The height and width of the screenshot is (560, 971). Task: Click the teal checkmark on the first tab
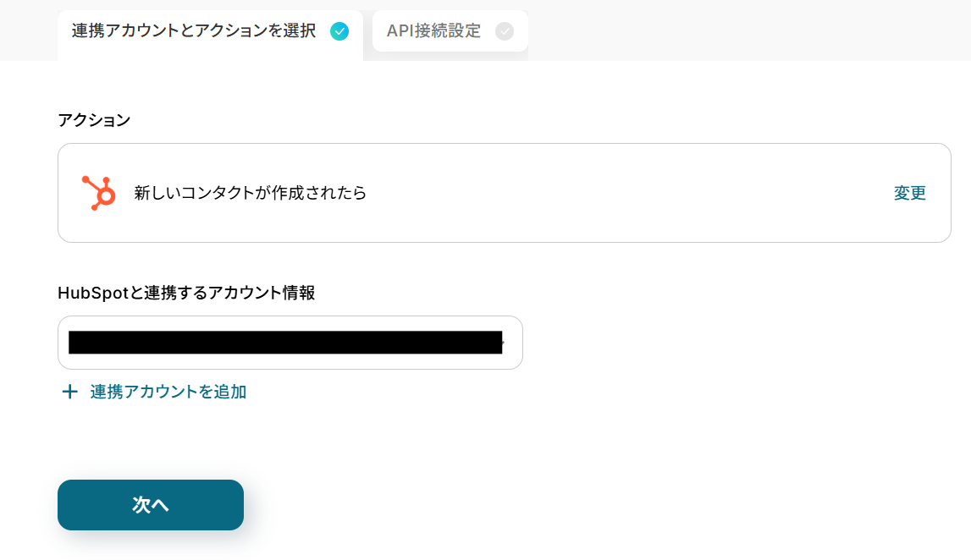pos(339,31)
